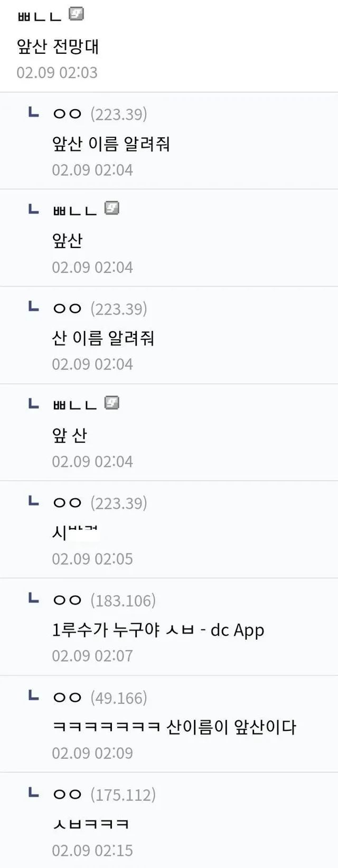Click the gallog icon above the reply '앞산'
Screen dimensions: 338x868
111,208
